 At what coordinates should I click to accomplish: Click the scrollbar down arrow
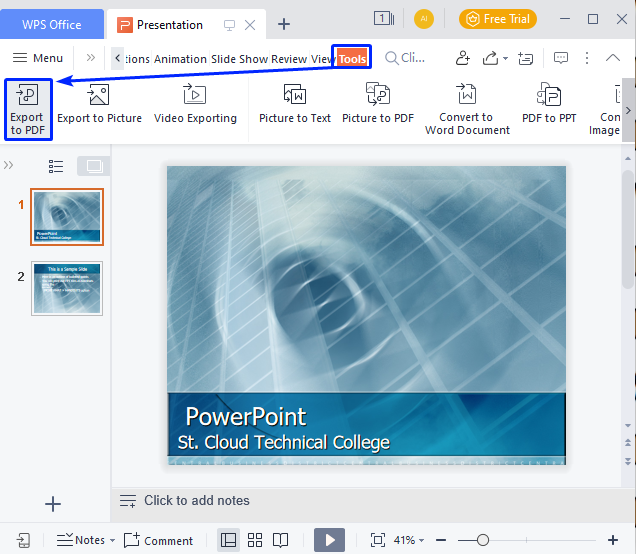628,425
